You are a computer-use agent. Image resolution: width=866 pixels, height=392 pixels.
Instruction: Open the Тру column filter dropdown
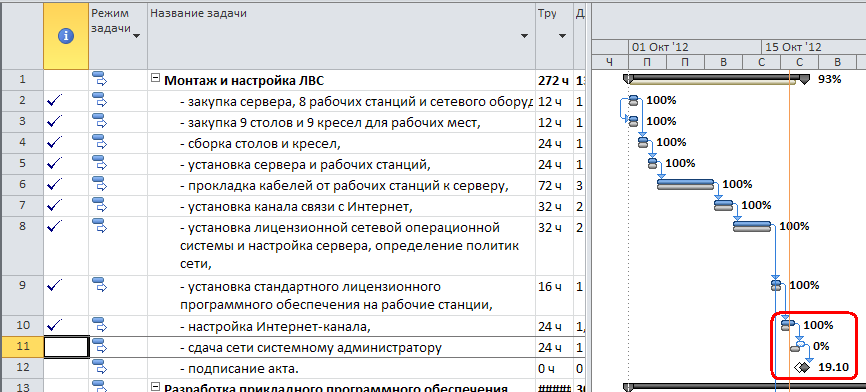[562, 36]
